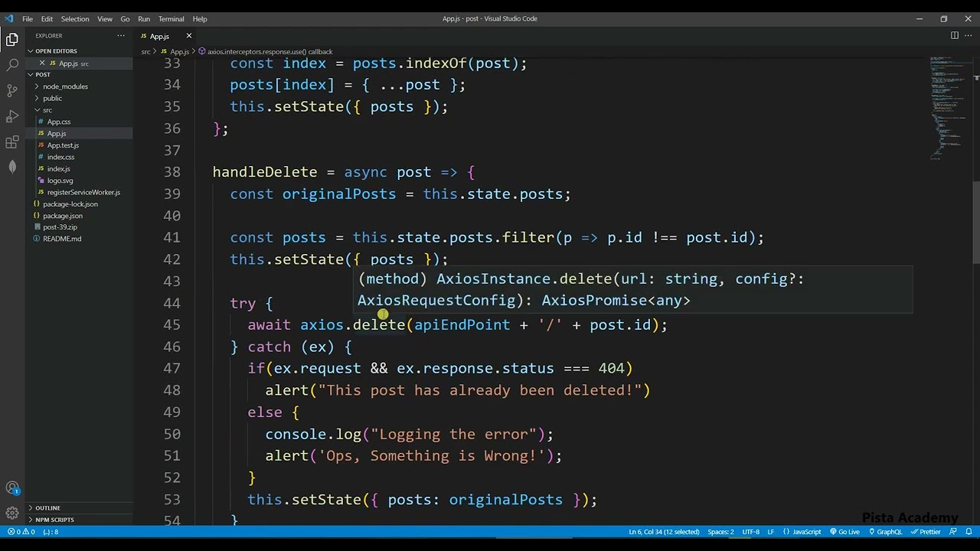
Task: Open the Run menu
Action: pyautogui.click(x=144, y=18)
